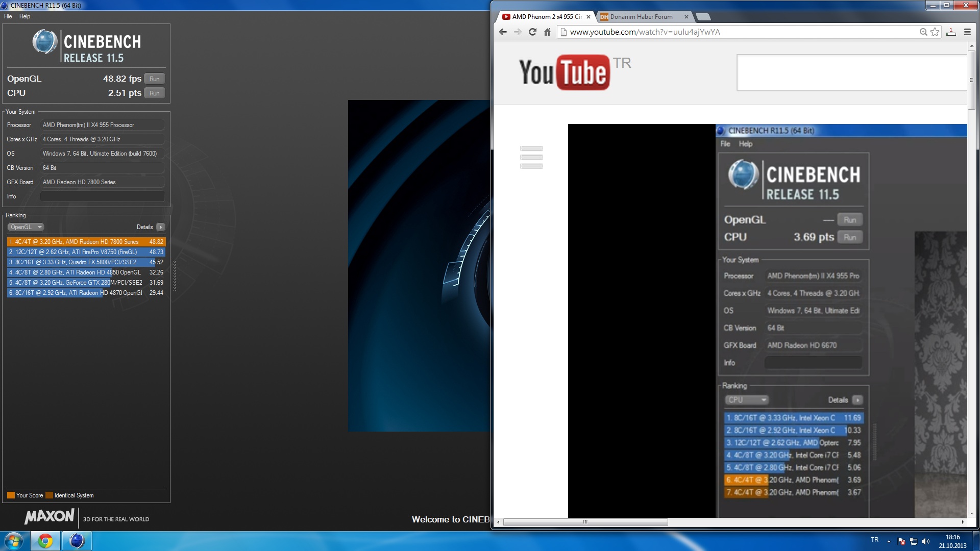980x551 pixels.
Task: Select ranking row Quadro FX 5800
Action: (86, 262)
